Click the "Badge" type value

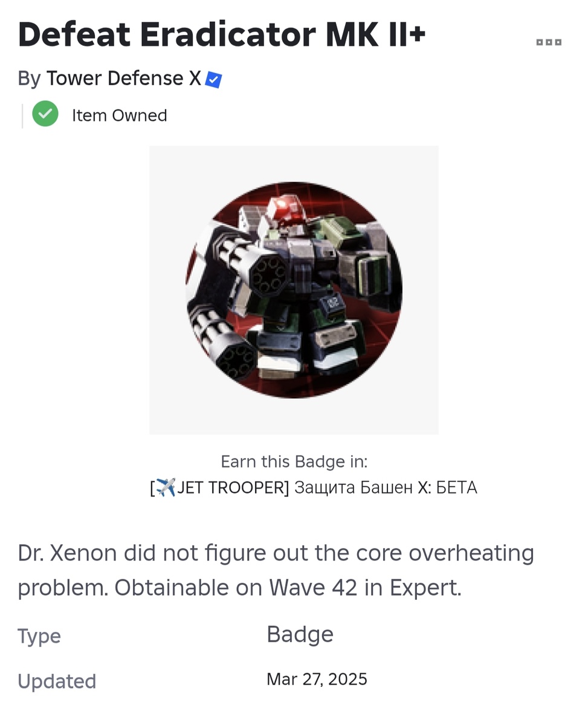pos(300,634)
